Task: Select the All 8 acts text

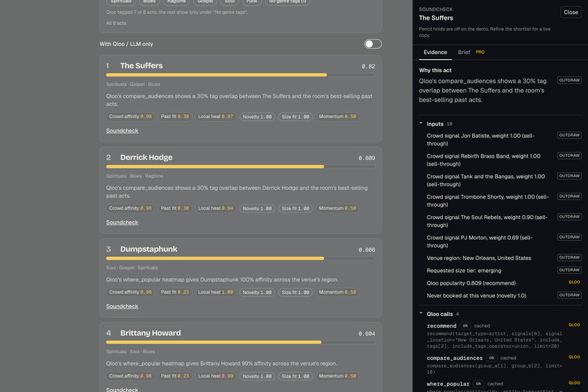Action: (117, 23)
